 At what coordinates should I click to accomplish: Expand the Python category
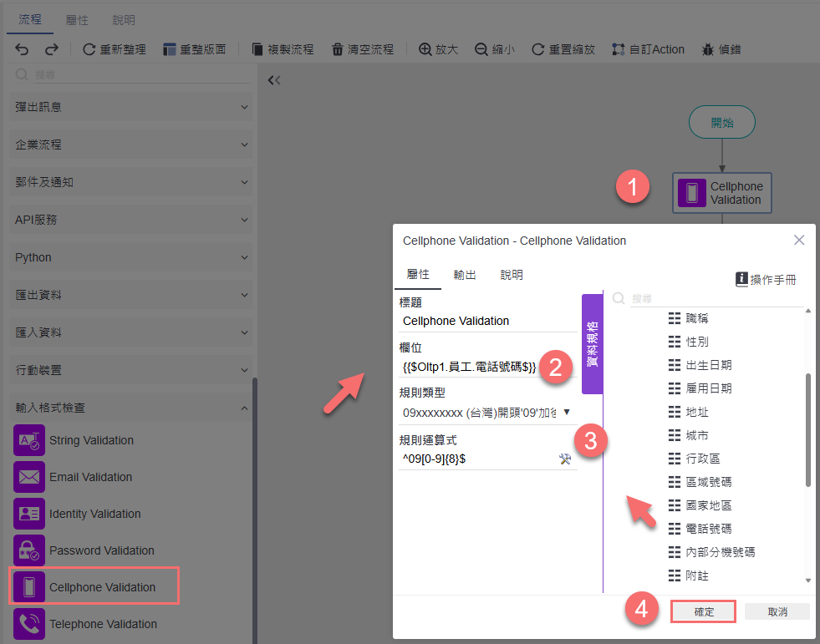tap(130, 257)
